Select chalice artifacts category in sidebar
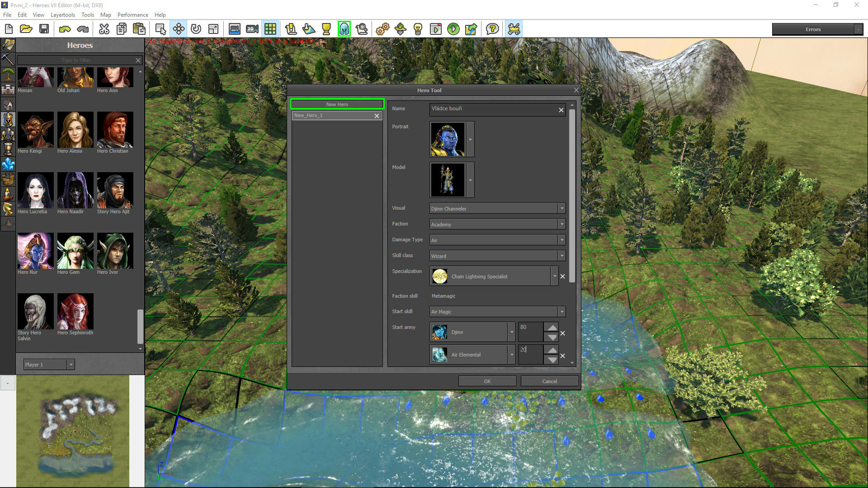The height and width of the screenshot is (488, 868). pos(8,149)
